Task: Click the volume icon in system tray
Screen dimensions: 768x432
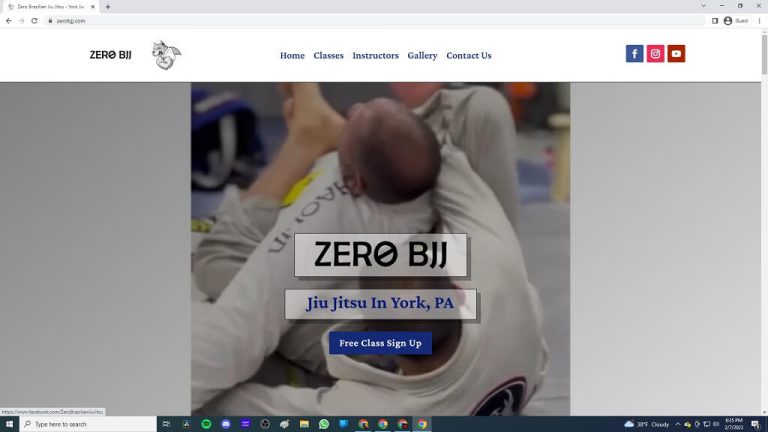Action: (716, 424)
